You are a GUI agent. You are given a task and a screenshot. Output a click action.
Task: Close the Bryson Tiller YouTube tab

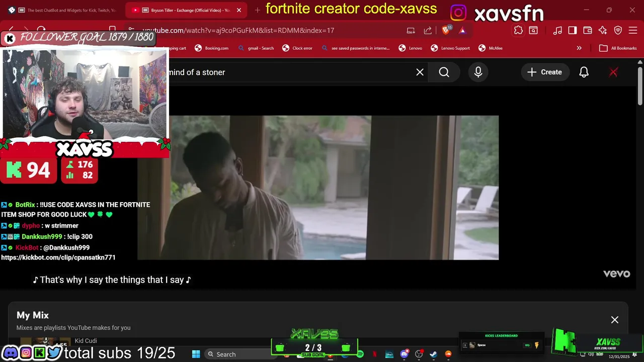pos(239,10)
